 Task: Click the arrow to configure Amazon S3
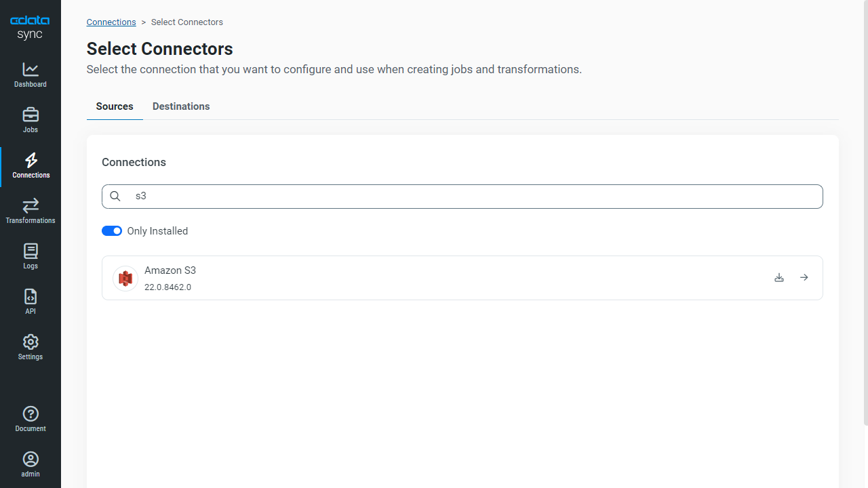[x=804, y=278]
